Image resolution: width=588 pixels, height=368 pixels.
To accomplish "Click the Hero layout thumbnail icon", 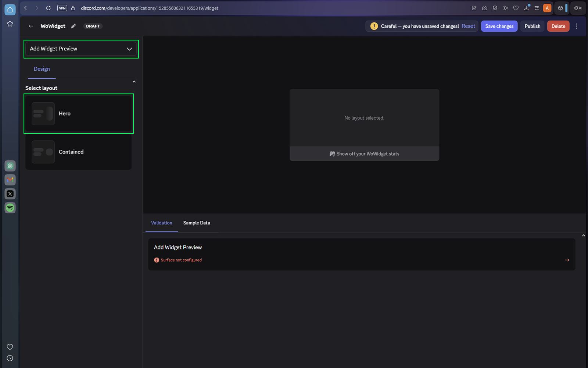I will (x=43, y=114).
